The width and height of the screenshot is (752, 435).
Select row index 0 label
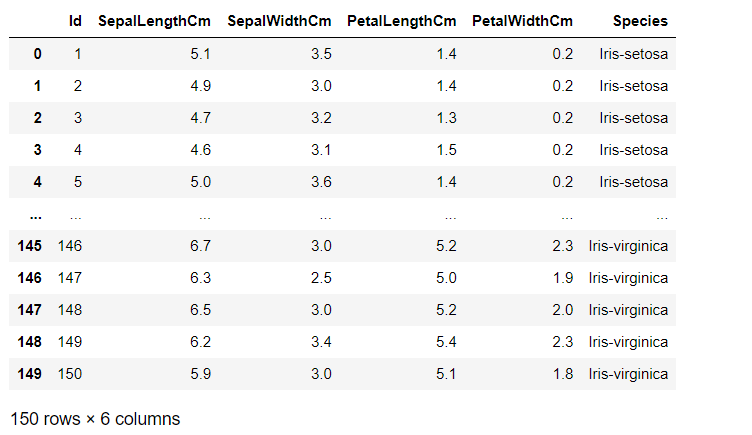pyautogui.click(x=37, y=54)
